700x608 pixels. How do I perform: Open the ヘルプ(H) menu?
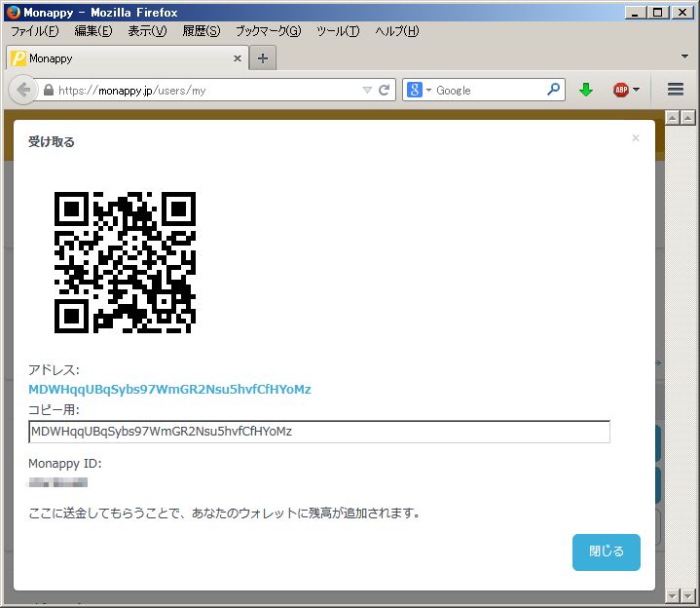(396, 31)
